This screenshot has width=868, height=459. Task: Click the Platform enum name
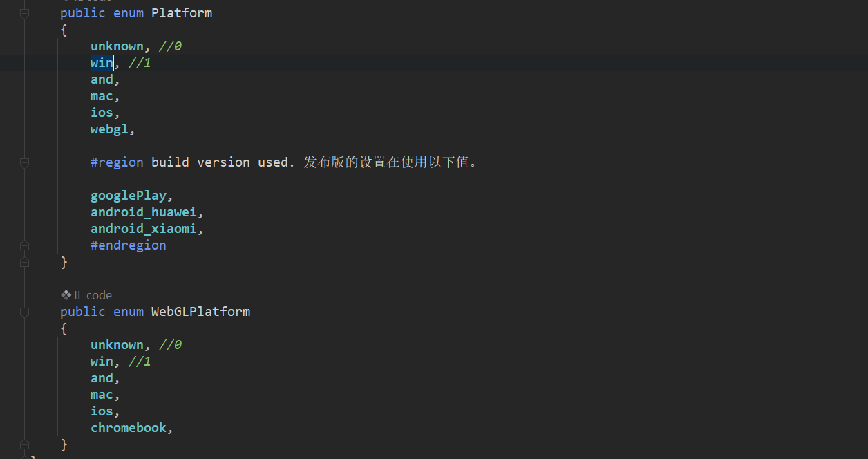(182, 13)
